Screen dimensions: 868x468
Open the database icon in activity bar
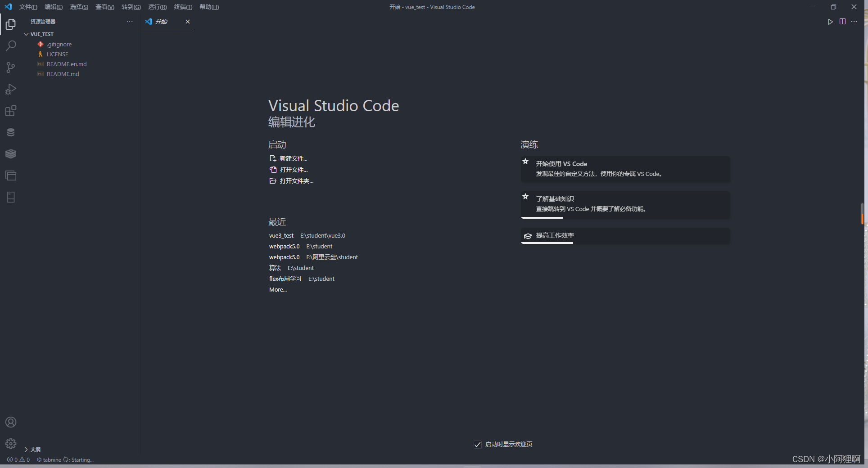[x=11, y=132]
